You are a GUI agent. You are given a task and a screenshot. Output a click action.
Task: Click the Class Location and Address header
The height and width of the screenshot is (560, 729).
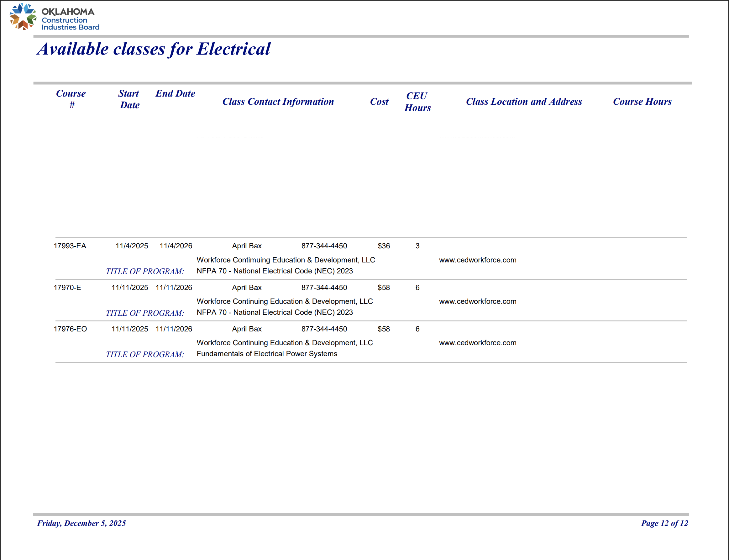(x=524, y=102)
